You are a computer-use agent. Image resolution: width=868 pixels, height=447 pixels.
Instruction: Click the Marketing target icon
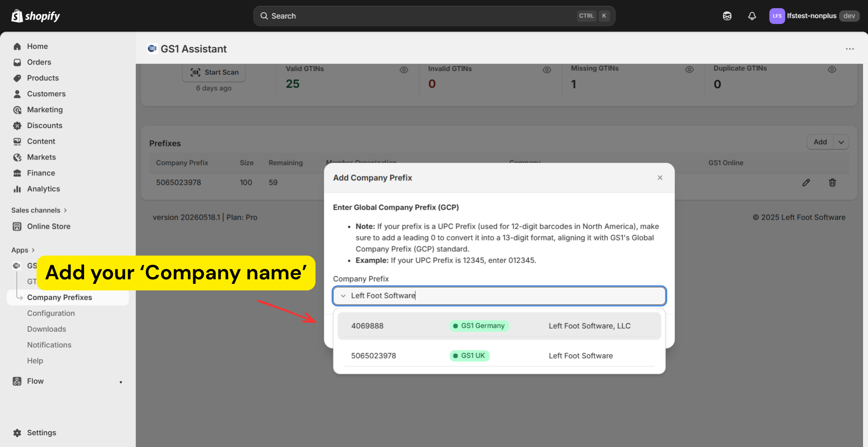coord(17,109)
